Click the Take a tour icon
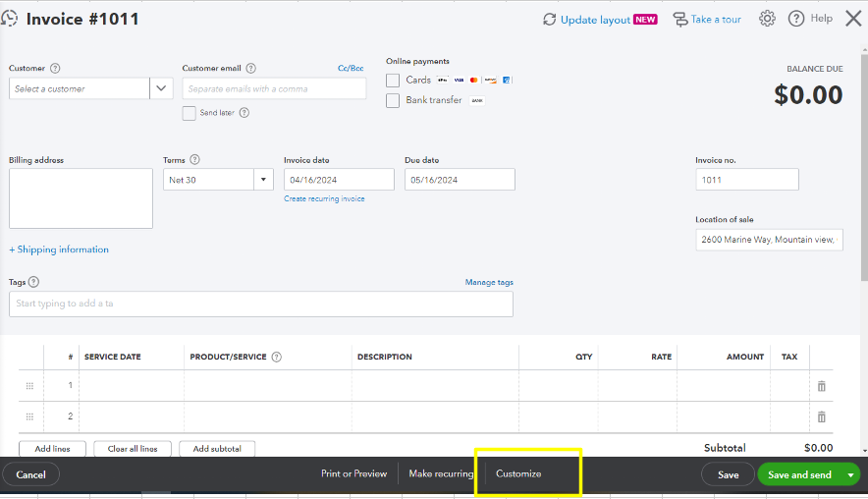The height and width of the screenshot is (499, 868). tap(679, 20)
